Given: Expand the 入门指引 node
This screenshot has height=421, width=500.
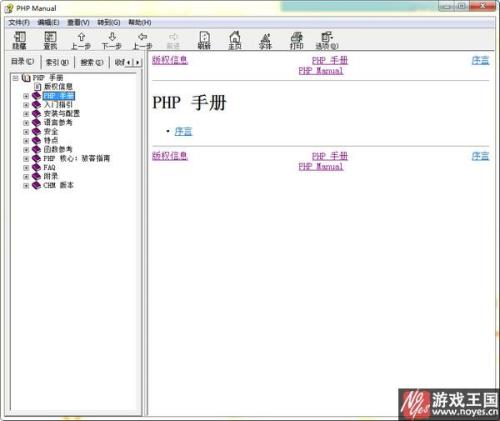Looking at the screenshot, I should (26, 105).
